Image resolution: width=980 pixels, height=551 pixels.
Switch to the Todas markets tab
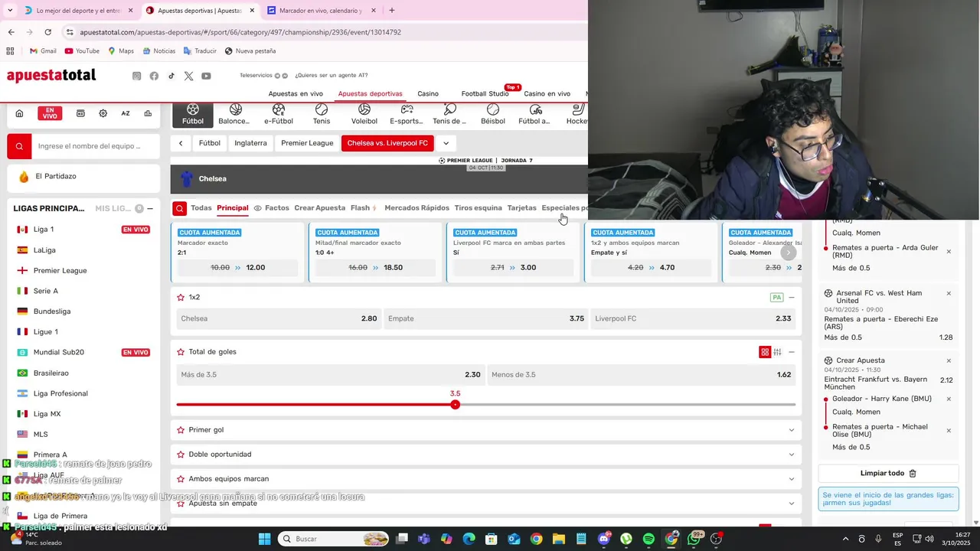(x=201, y=208)
